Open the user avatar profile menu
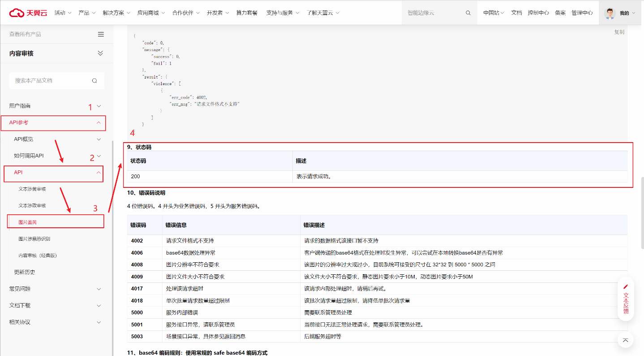The height and width of the screenshot is (356, 644). pos(610,13)
